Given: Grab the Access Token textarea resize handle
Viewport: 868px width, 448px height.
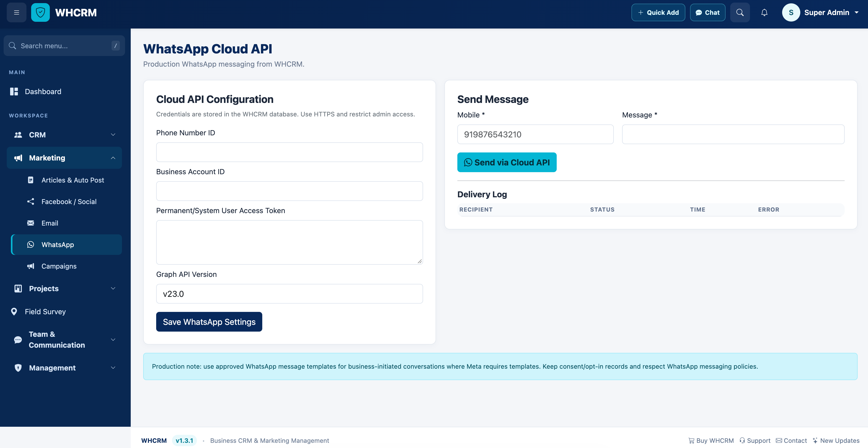Looking at the screenshot, I should click(419, 261).
